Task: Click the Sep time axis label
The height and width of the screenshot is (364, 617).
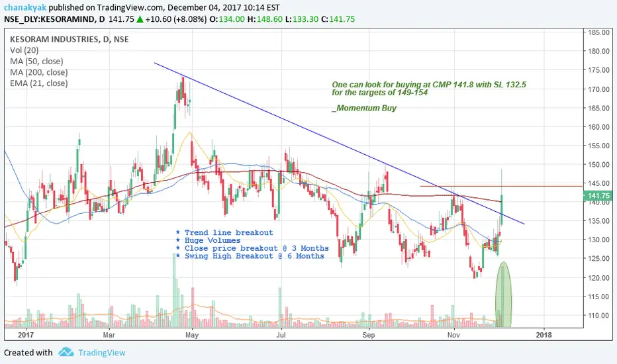Action: [369, 335]
